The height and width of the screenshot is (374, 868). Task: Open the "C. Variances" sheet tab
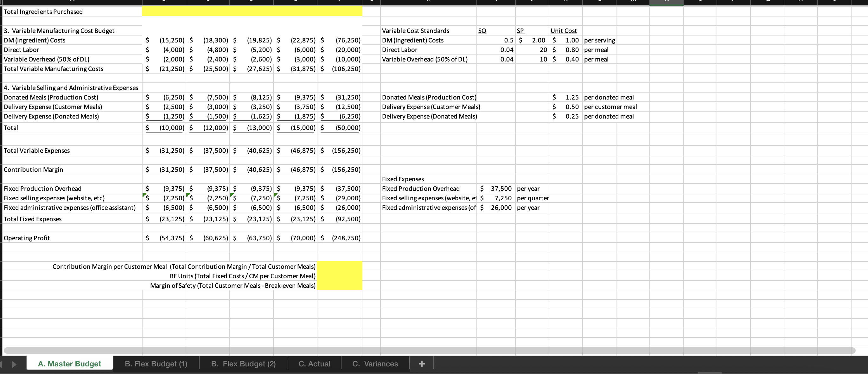(x=375, y=364)
